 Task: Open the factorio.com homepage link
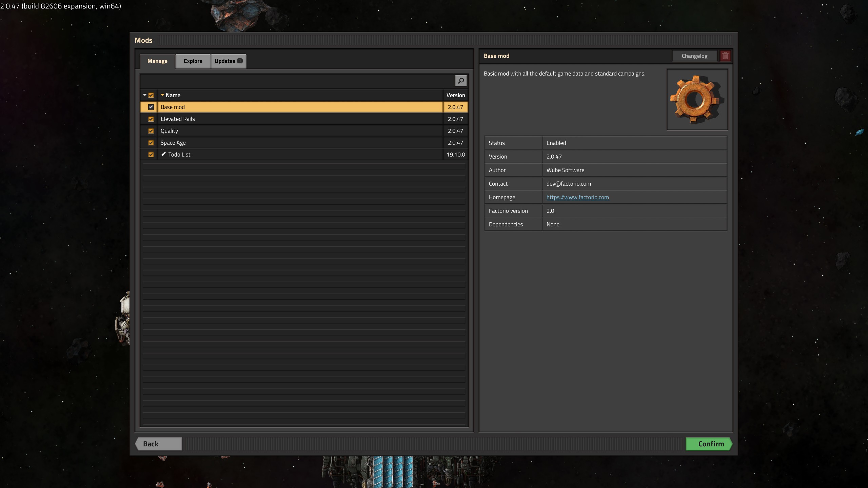pyautogui.click(x=577, y=197)
